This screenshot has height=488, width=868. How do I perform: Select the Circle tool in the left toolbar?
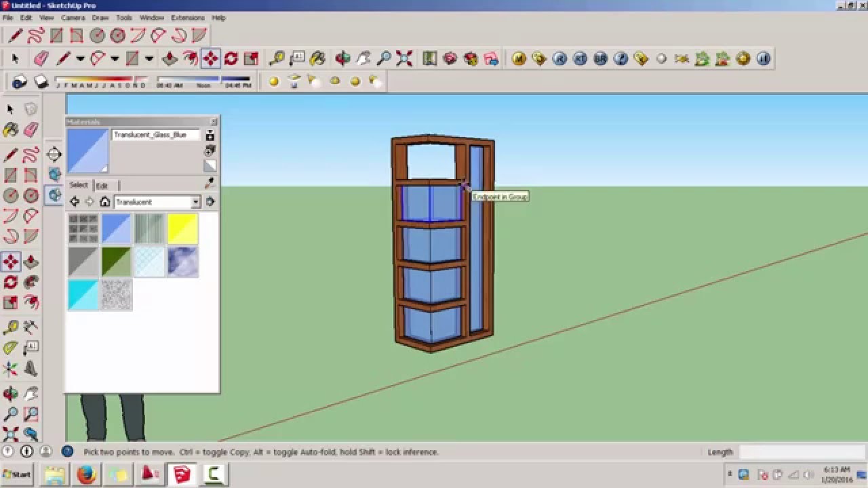[x=10, y=196]
